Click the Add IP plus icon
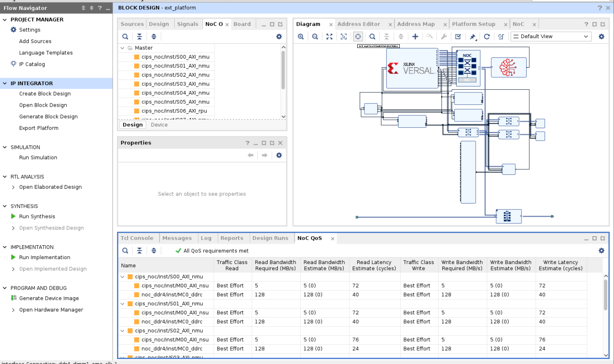The image size is (614, 364). pos(415,37)
